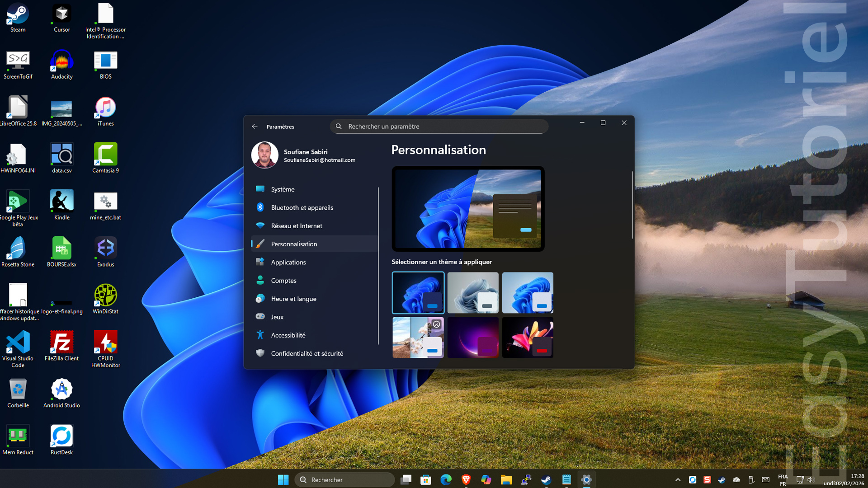Open the Jeux settings page
The height and width of the screenshot is (488, 868).
(x=277, y=317)
